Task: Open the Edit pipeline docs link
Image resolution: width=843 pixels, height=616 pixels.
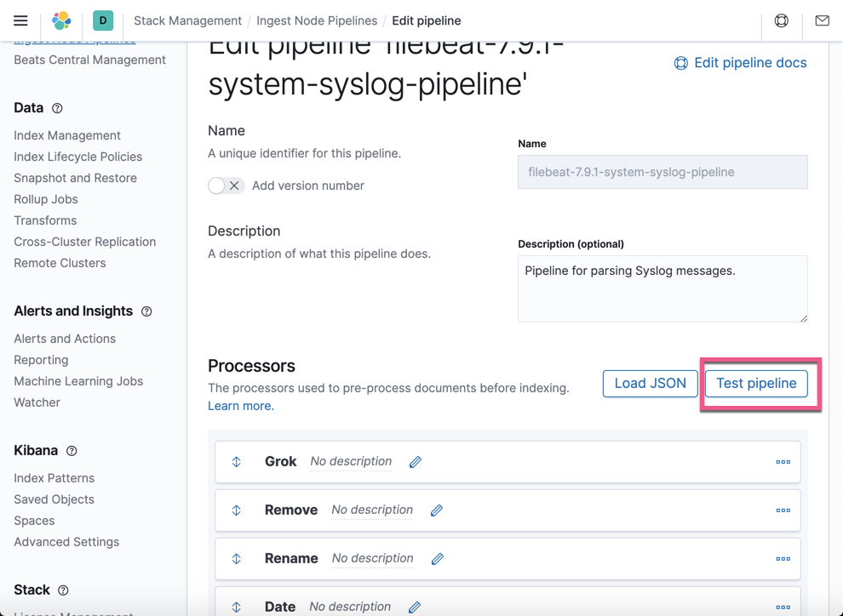Action: [x=740, y=63]
